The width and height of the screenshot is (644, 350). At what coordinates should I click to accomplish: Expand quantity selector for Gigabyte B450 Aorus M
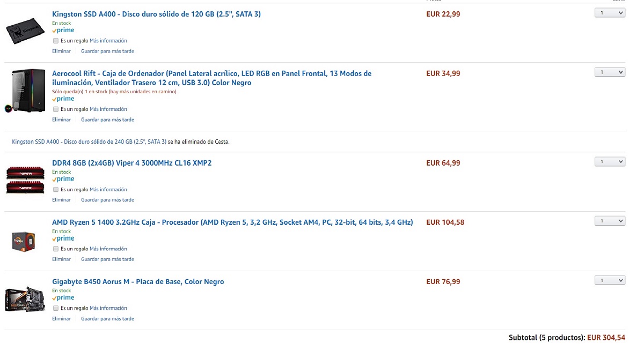point(610,280)
